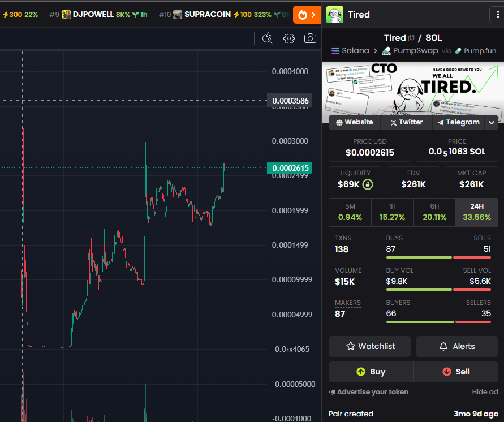504x422 pixels.
Task: Take chart snapshot with camera icon
Action: 310,38
